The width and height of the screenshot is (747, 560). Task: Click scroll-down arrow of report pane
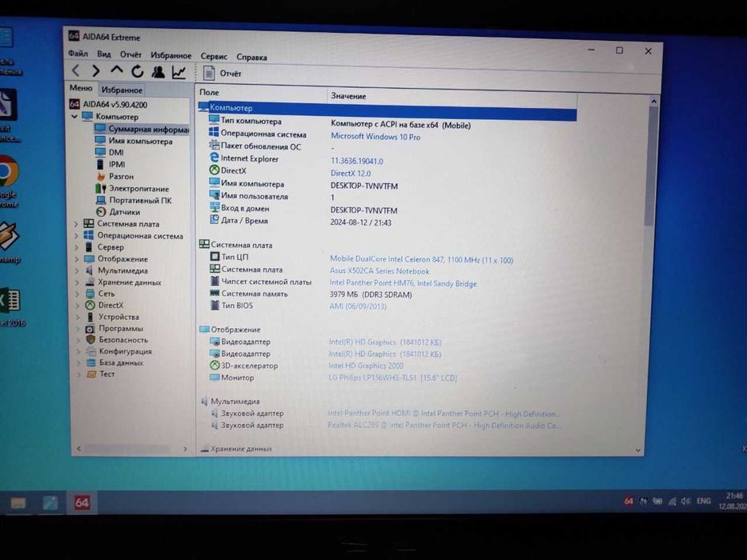click(x=638, y=450)
